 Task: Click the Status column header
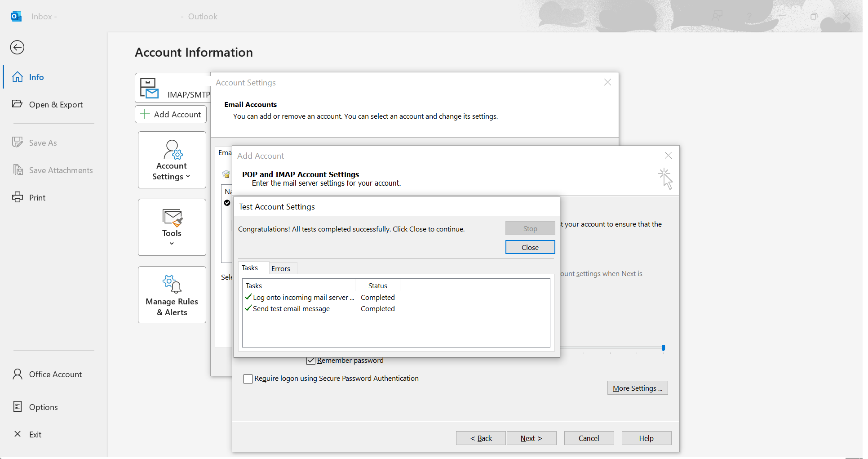378,285
